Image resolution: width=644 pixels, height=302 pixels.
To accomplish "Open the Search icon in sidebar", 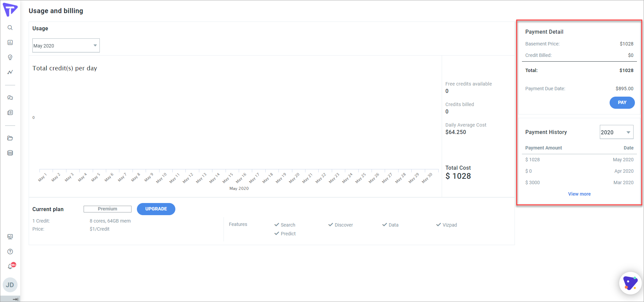I will [10, 28].
